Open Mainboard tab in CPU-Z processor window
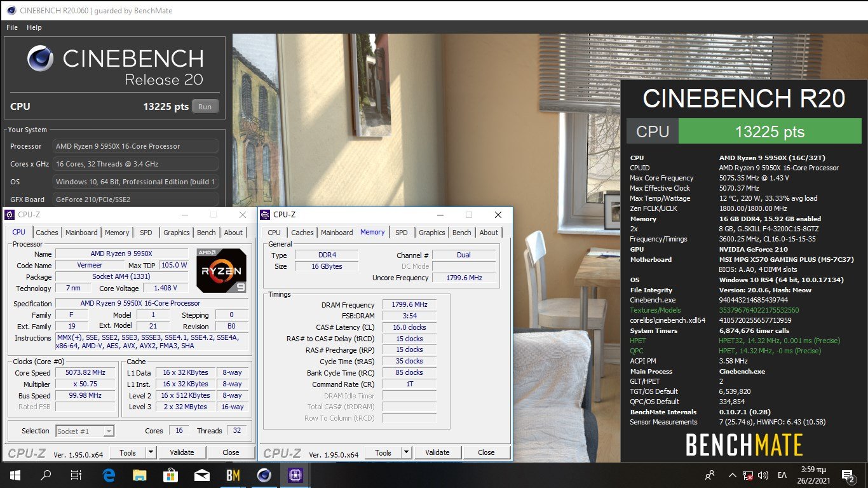This screenshot has width=868, height=488. pyautogui.click(x=81, y=233)
